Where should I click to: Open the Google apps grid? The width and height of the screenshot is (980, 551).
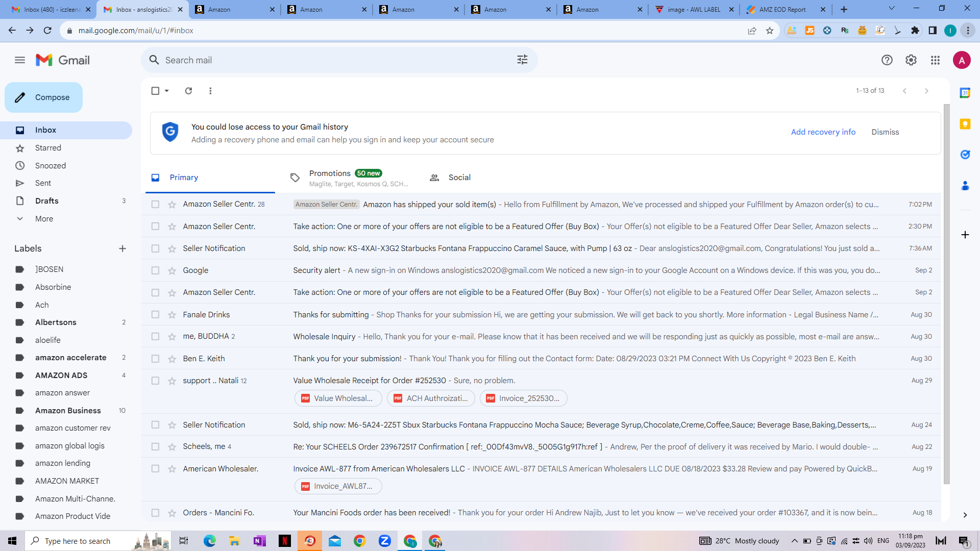pyautogui.click(x=935, y=60)
